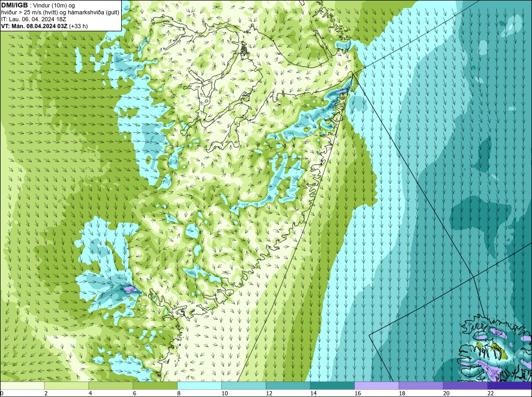Click the legend tick label '8'
This screenshot has width=532, height=397.
(x=179, y=393)
